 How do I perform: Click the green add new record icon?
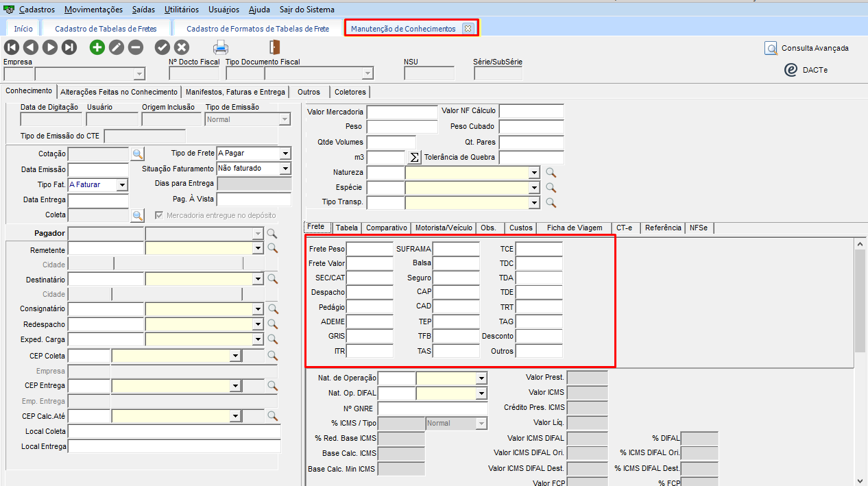(97, 47)
